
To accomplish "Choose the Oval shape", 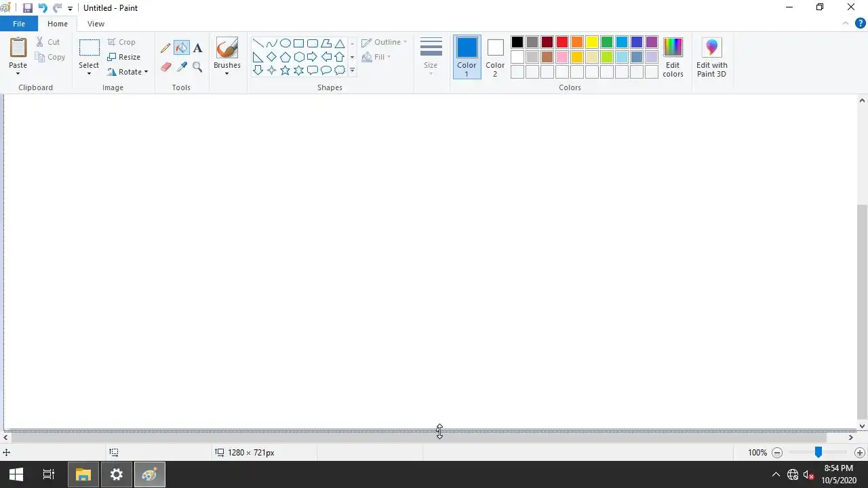I will [x=285, y=43].
